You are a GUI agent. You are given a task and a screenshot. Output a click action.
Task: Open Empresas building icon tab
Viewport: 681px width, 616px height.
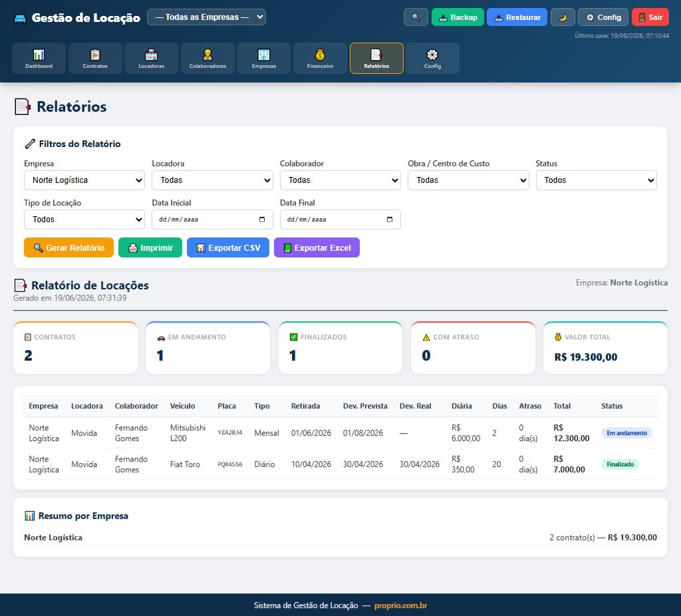(263, 59)
